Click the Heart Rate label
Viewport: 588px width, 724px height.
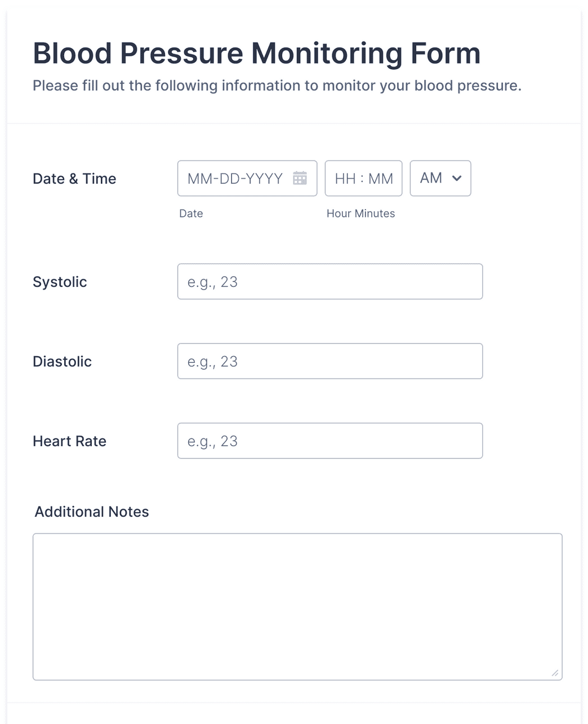[x=69, y=441]
